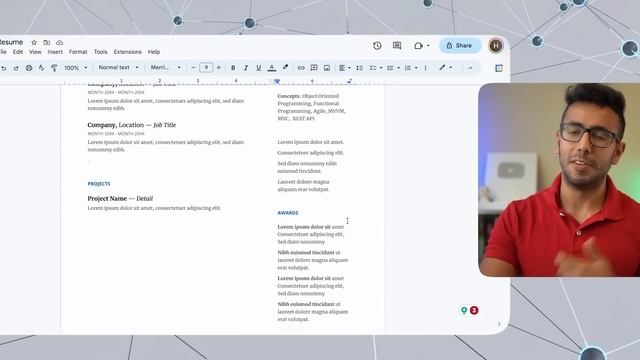Click the Add comment icon
The width and height of the screenshot is (640, 360).
coord(314,68)
